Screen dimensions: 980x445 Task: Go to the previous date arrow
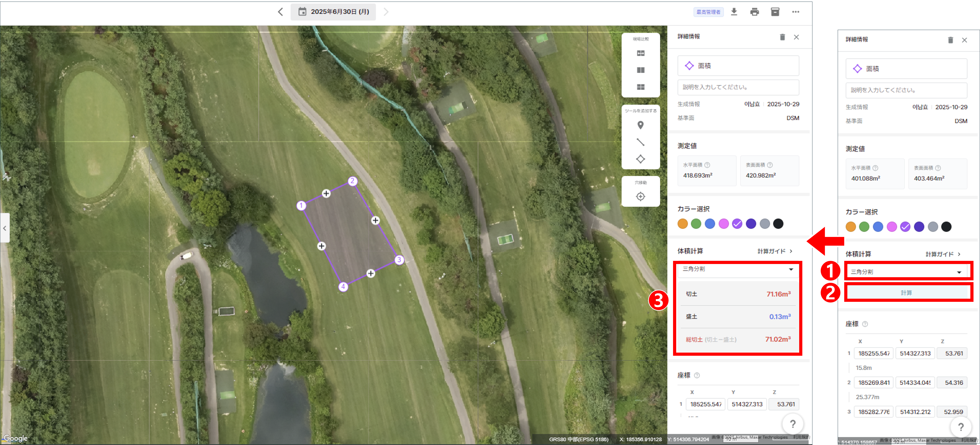(x=280, y=12)
